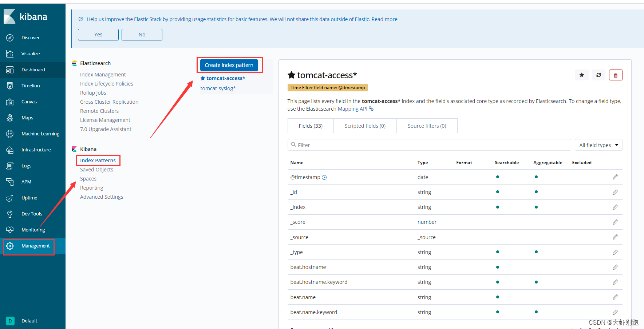Open Monitoring section icon
Image resolution: width=644 pixels, height=329 pixels.
(x=10, y=230)
